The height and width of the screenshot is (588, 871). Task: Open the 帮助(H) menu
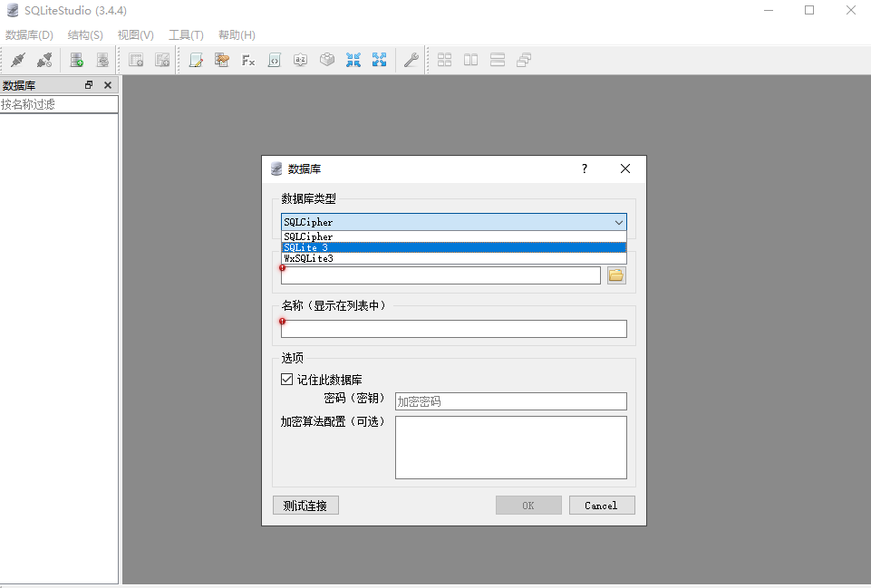point(237,35)
